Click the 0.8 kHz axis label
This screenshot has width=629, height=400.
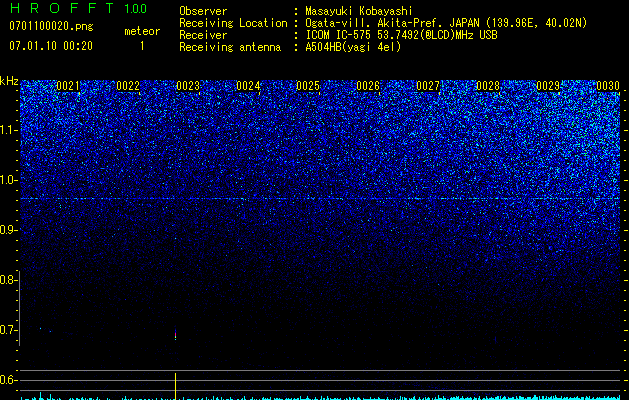point(8,280)
